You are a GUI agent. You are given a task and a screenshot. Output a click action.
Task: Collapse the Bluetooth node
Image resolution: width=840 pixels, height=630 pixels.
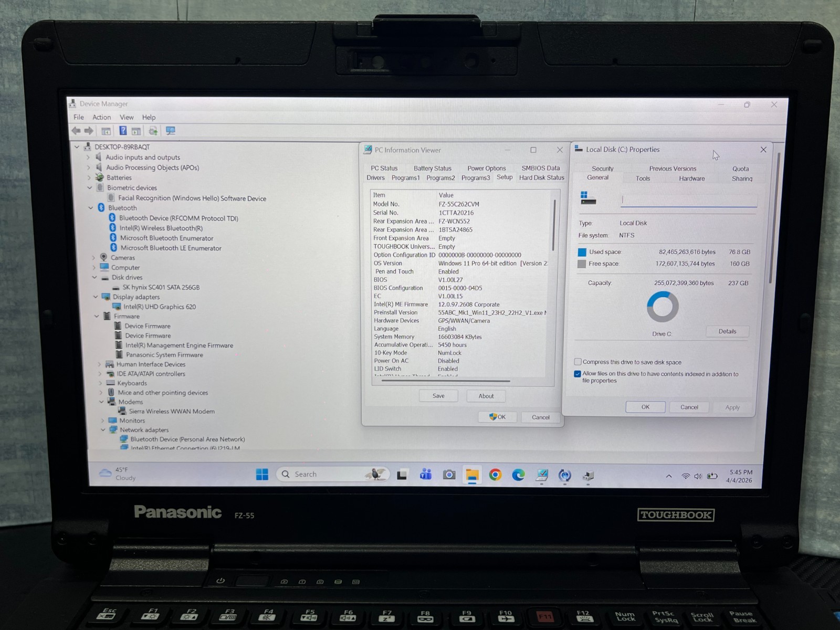point(90,208)
